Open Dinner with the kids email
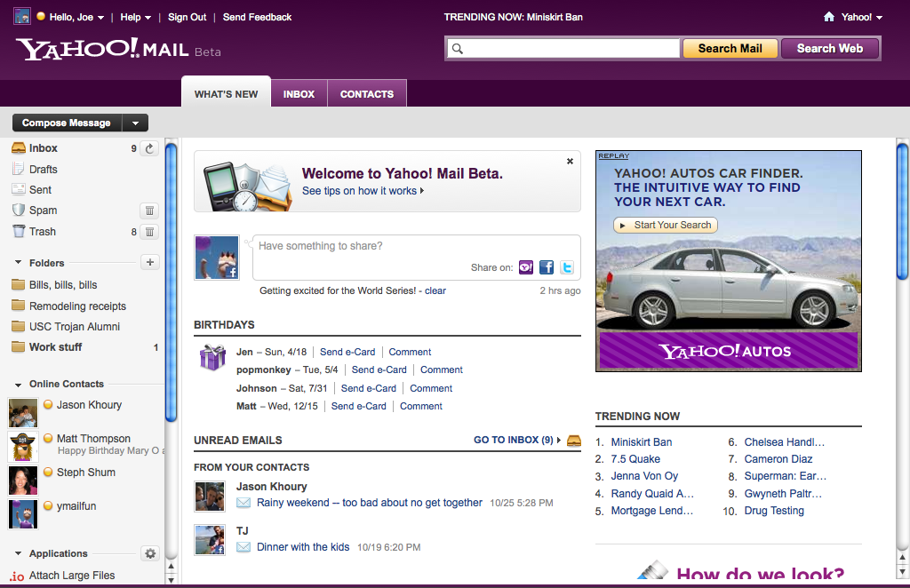910x588 pixels. pyautogui.click(x=303, y=547)
